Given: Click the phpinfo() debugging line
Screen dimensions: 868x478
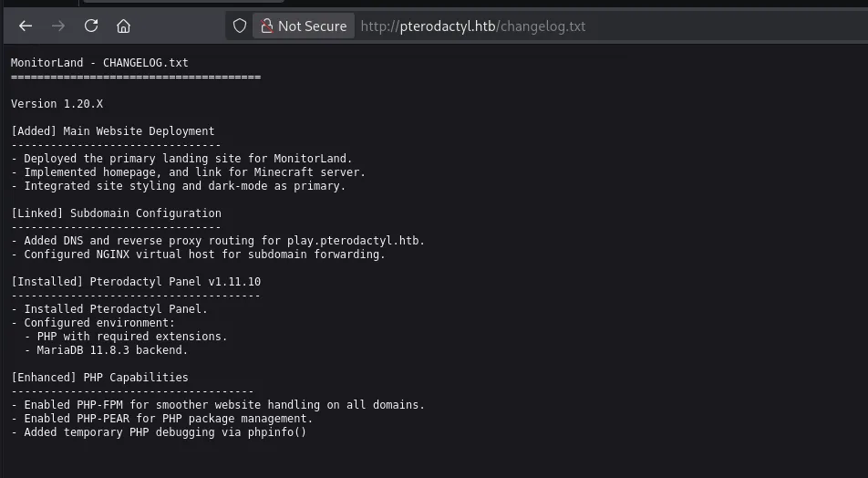Looking at the screenshot, I should pos(159,432).
